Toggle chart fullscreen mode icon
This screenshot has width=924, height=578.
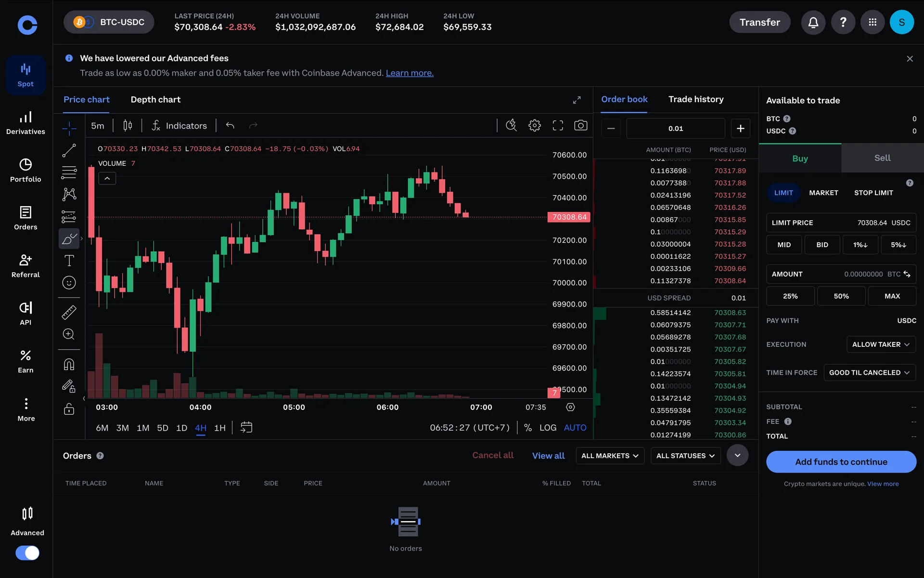558,126
